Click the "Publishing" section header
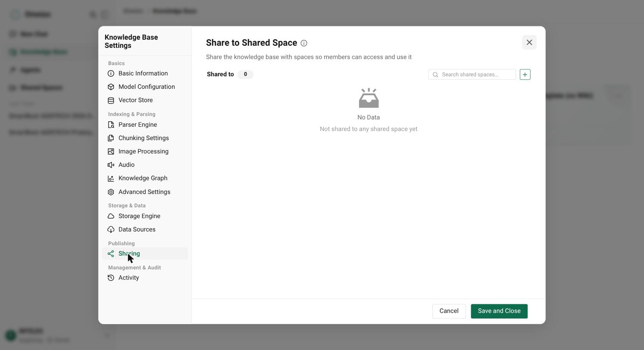Screen dimensions: 644x350 (122, 244)
